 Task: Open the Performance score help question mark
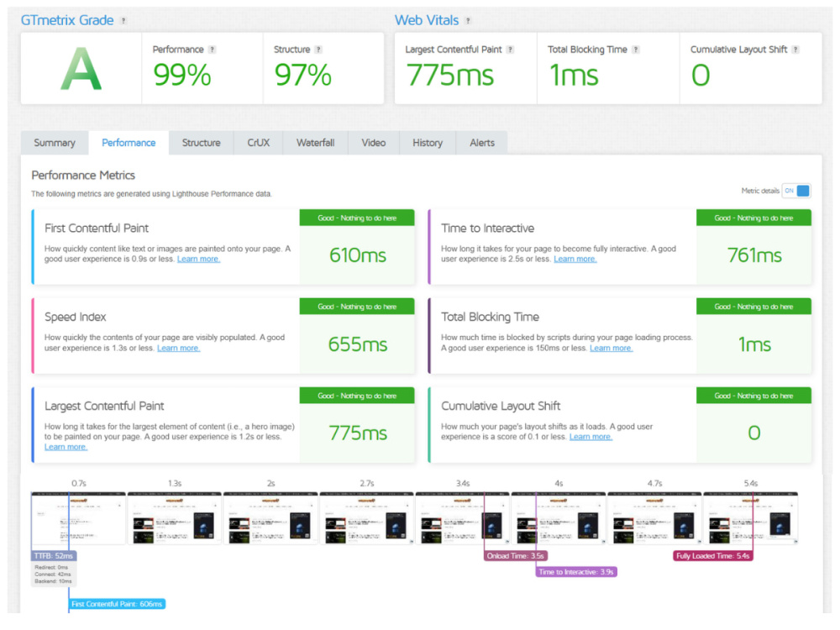(x=213, y=50)
